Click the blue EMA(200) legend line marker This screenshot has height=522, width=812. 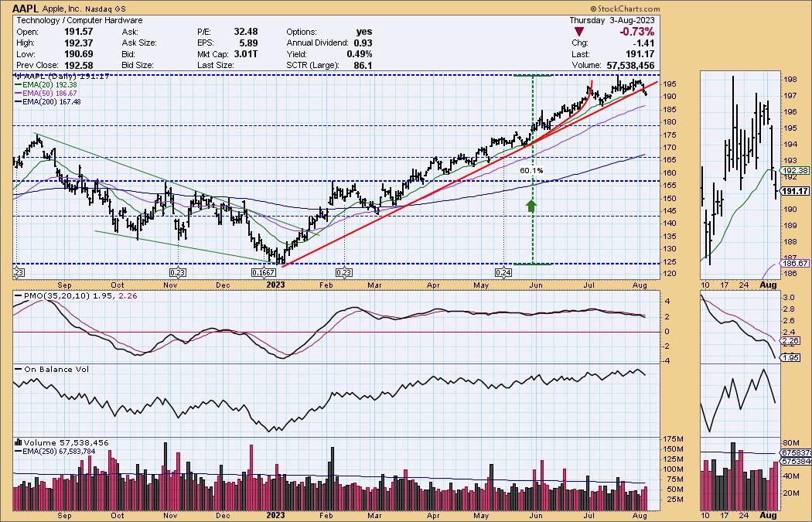point(18,102)
